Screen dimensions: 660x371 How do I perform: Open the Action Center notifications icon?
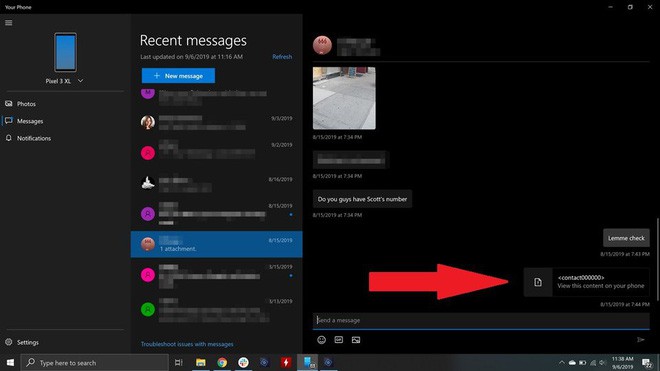(x=647, y=363)
